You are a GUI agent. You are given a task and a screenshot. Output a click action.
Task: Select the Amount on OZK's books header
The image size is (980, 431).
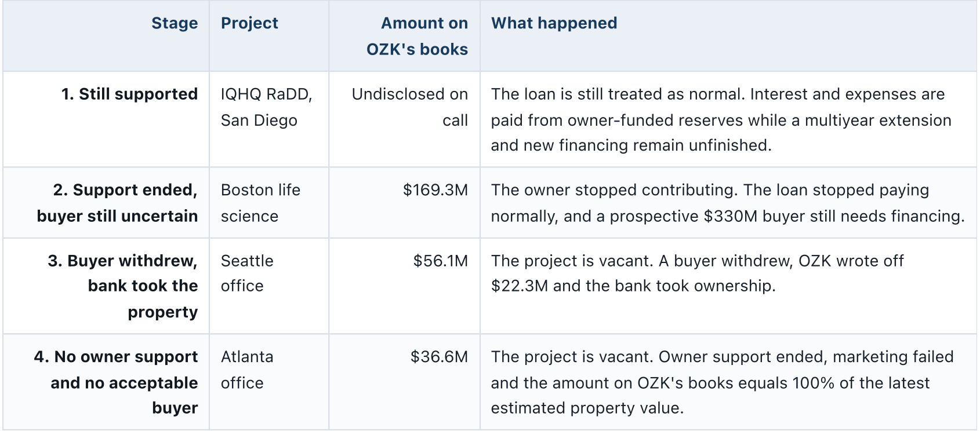[417, 36]
